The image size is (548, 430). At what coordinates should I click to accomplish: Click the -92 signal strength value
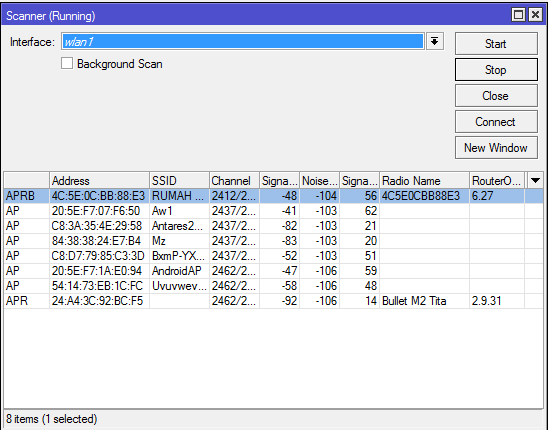pos(289,301)
